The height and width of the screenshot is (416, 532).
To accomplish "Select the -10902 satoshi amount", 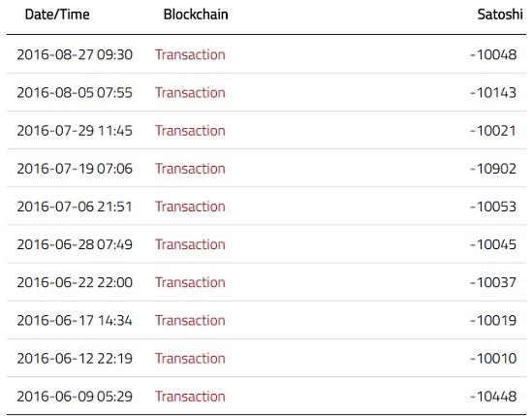I will coord(493,169).
